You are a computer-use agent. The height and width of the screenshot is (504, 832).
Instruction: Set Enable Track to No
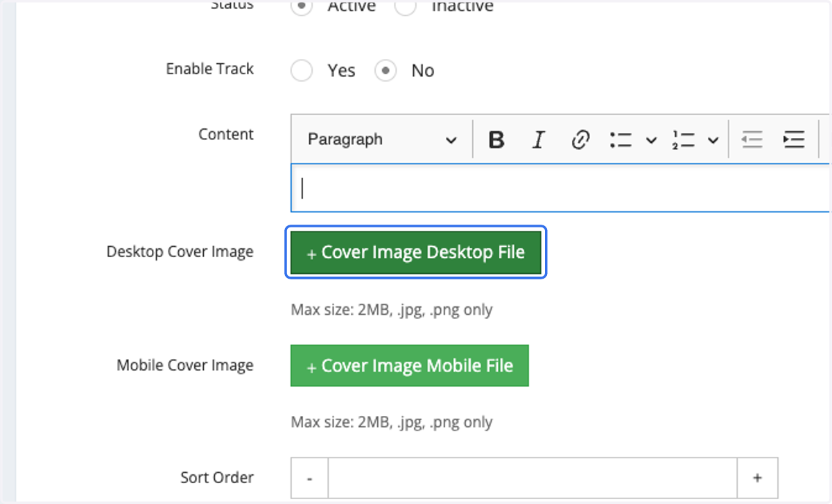(x=386, y=71)
